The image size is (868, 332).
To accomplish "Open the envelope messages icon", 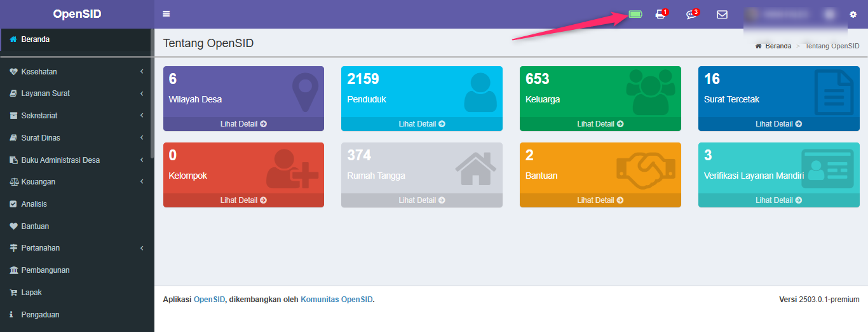I will pyautogui.click(x=722, y=14).
